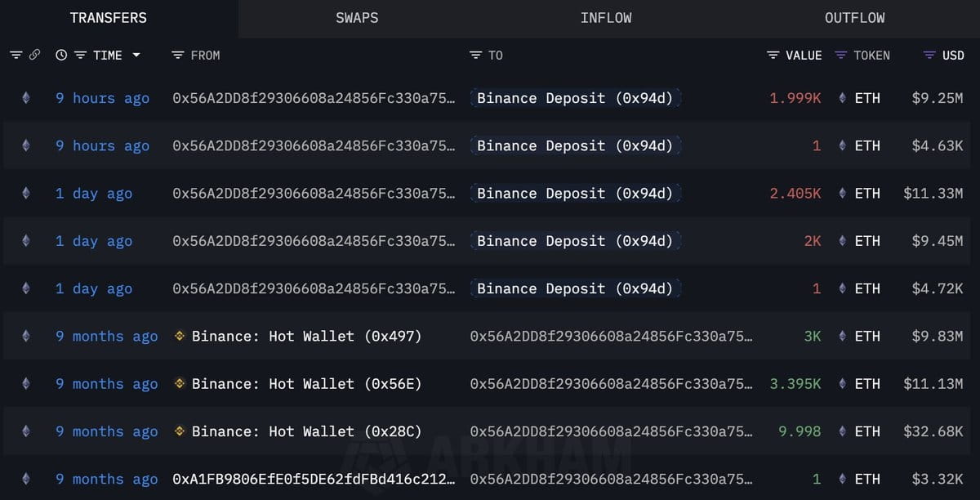Open address 0xA1FB9806EfE0f5DE62fdFBd416c212
The width and height of the screenshot is (980, 500).
coord(314,479)
